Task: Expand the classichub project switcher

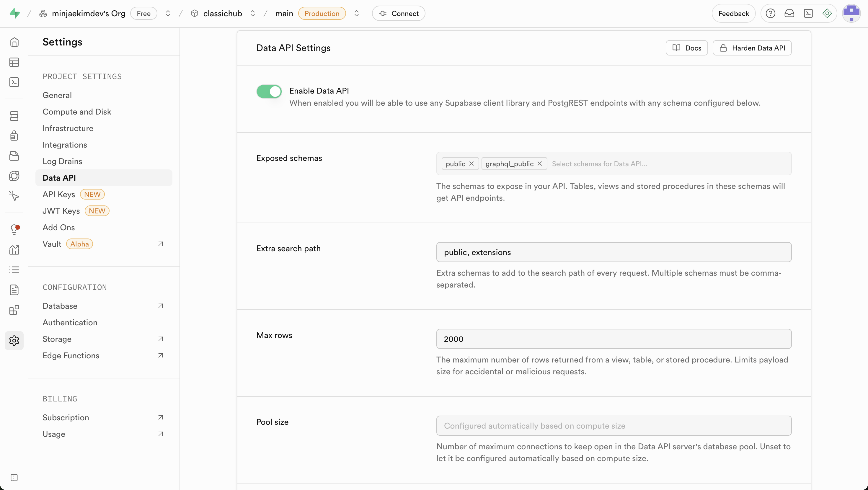Action: click(x=252, y=14)
